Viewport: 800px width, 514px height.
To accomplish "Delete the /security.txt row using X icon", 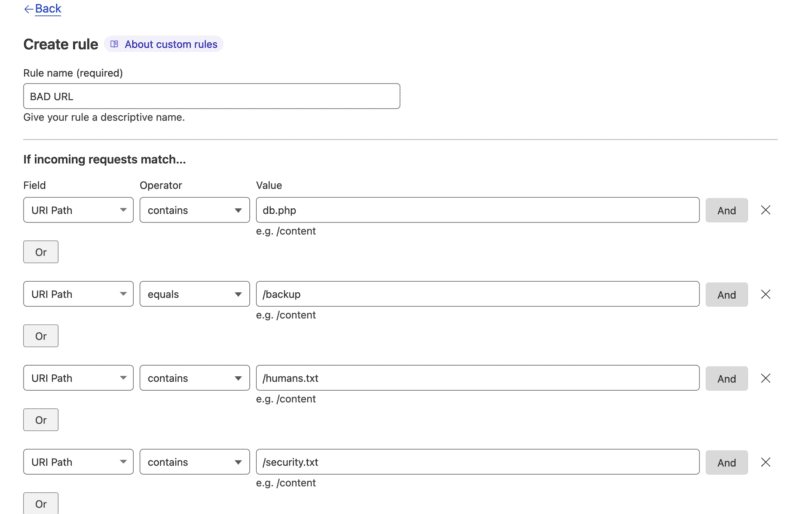I will [766, 462].
